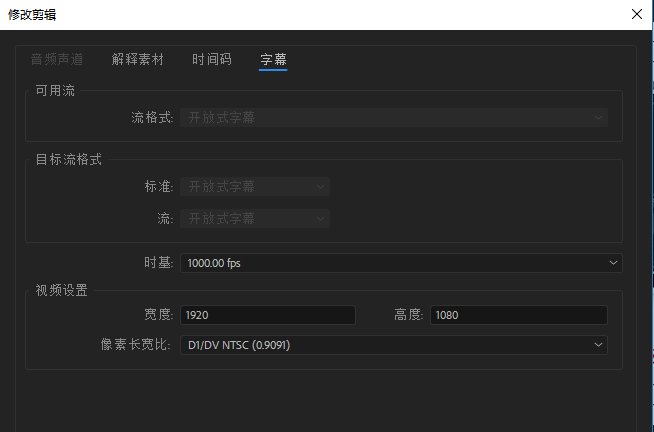Click the 时基 label
The height and width of the screenshot is (432, 654).
(158, 263)
